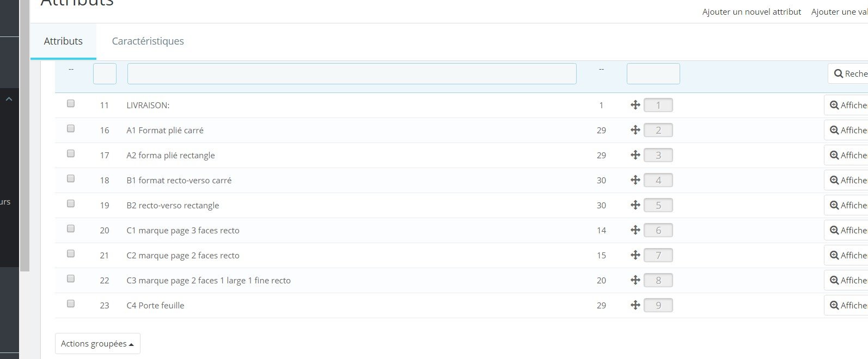Focus the position filter input field
The height and width of the screenshot is (359, 868).
(x=653, y=73)
